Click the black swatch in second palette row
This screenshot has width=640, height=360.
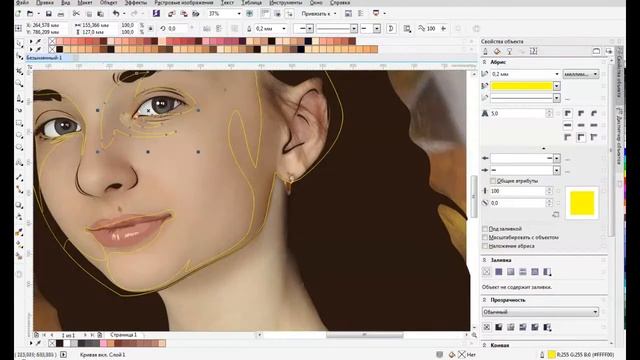(x=60, y=49)
